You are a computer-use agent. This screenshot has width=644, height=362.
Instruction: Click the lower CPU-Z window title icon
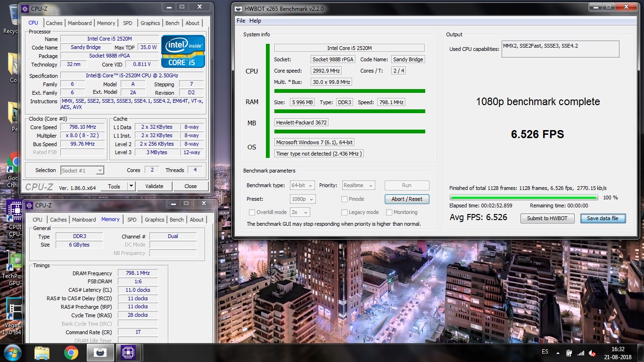coord(29,205)
